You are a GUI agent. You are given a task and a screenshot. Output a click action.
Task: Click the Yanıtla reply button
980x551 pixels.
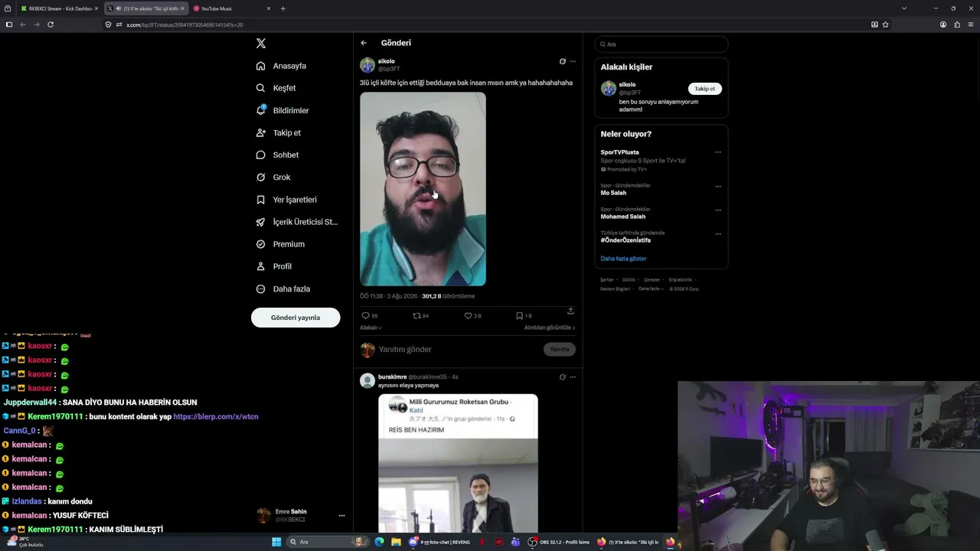(x=560, y=349)
